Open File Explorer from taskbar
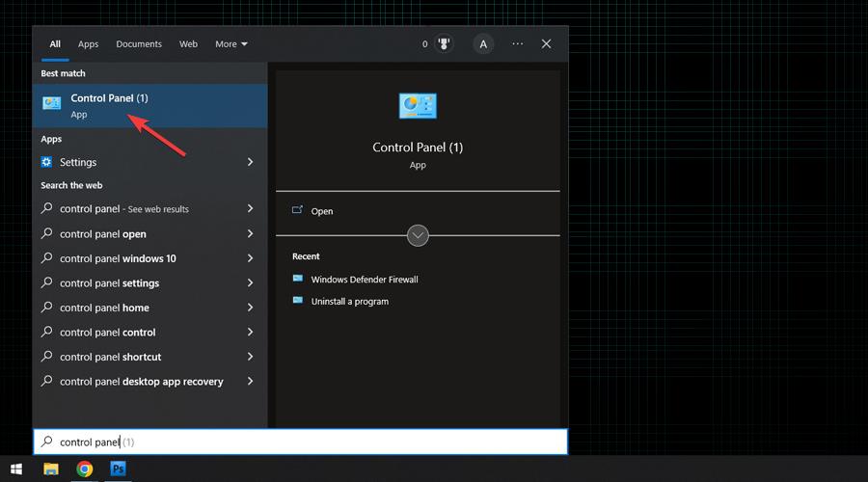This screenshot has height=482, width=868. point(51,469)
